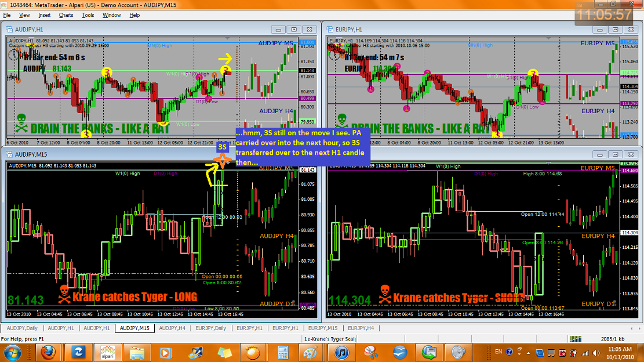644x362 pixels.
Task: Click the 2085/1 kb status text
Action: coord(613,339)
